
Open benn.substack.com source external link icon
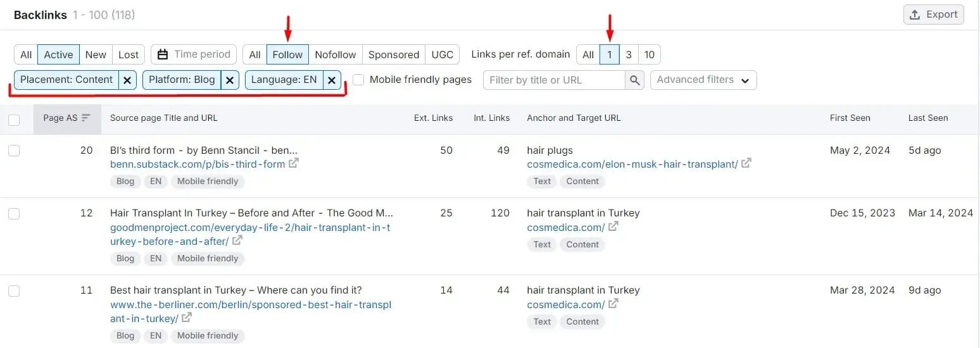294,163
